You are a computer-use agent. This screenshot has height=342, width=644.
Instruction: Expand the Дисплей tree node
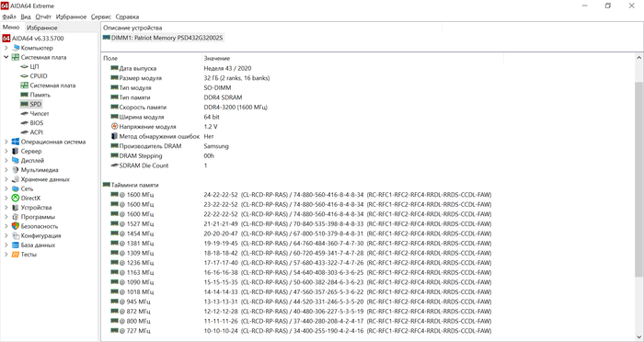(6, 161)
